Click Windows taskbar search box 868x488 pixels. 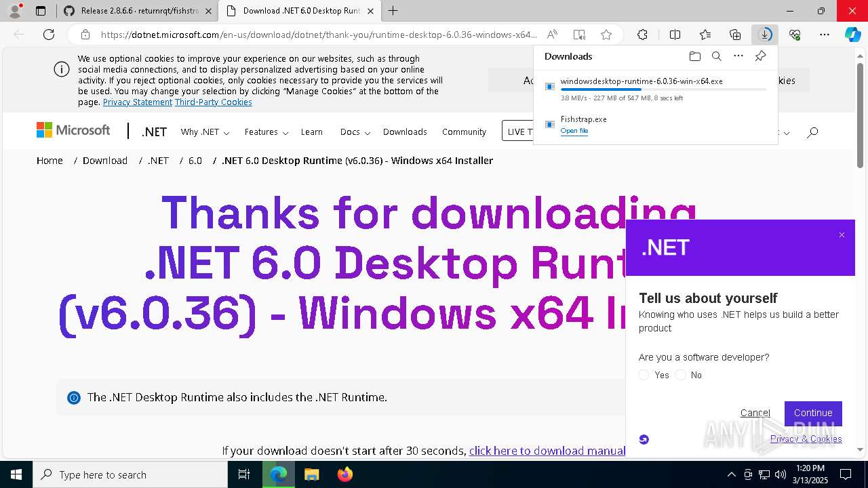coord(130,474)
